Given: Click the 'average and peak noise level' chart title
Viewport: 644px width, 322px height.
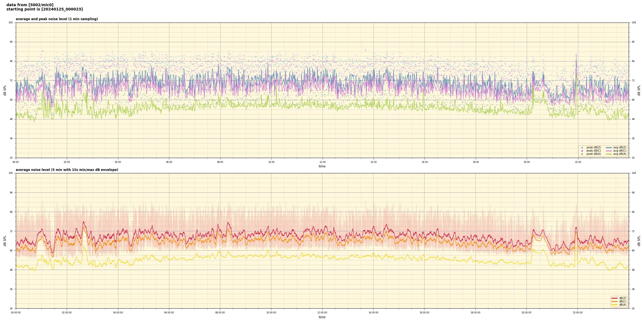Looking at the screenshot, I should tap(57, 19).
